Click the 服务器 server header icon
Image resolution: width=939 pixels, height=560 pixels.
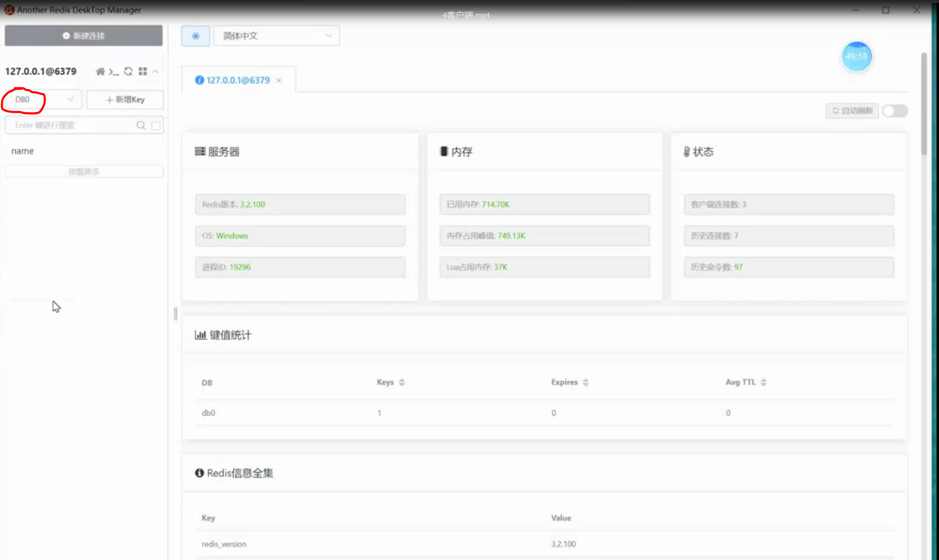pyautogui.click(x=200, y=152)
